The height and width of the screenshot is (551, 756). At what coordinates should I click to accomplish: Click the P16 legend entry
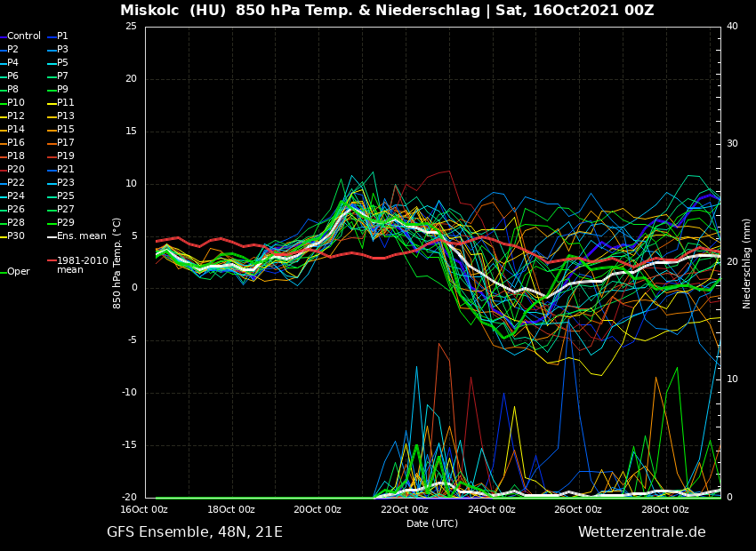coord(16,143)
